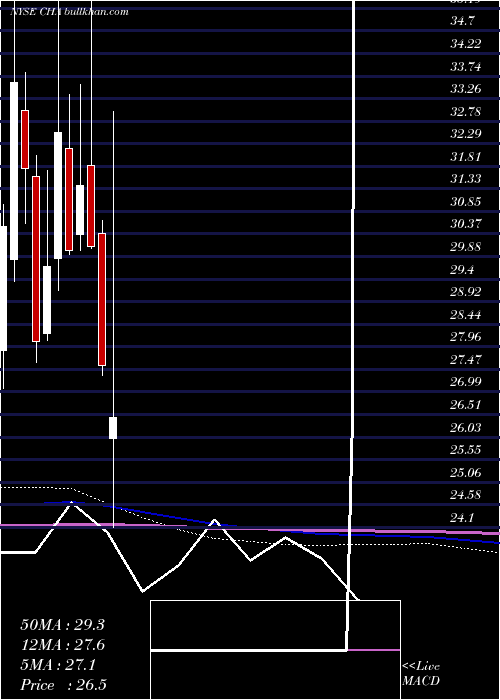Click the 33.26 price axis label
Screen dimensions: 500x700
coord(465,88)
